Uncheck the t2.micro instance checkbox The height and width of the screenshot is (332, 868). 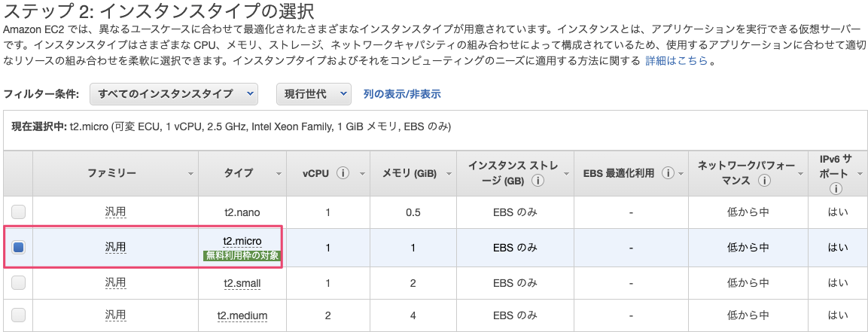19,247
